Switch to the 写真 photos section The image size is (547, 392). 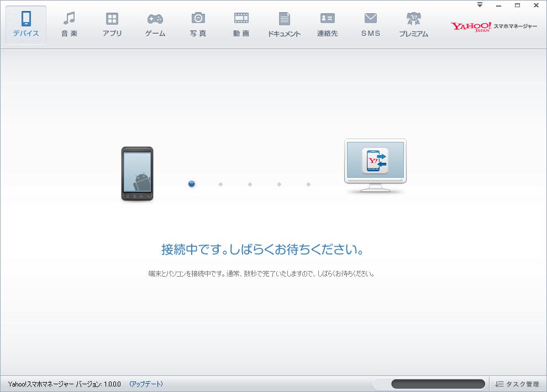pos(198,25)
